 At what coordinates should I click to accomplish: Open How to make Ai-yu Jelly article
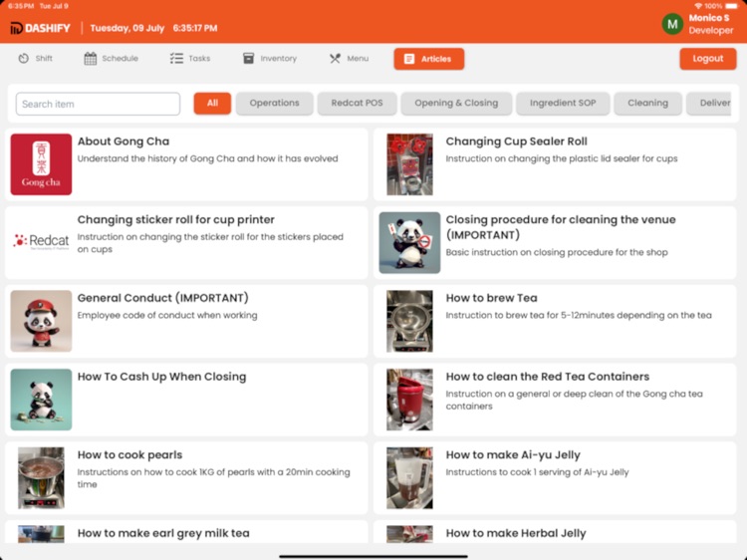pyautogui.click(x=555, y=477)
